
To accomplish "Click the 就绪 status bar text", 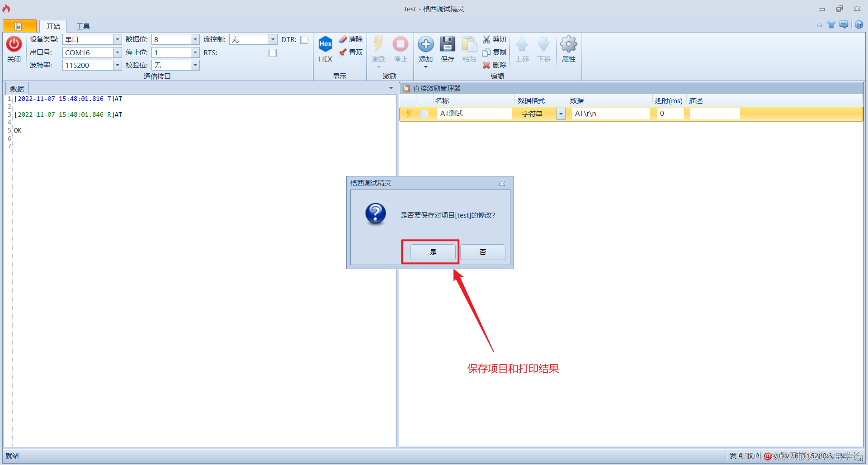I will pos(12,456).
